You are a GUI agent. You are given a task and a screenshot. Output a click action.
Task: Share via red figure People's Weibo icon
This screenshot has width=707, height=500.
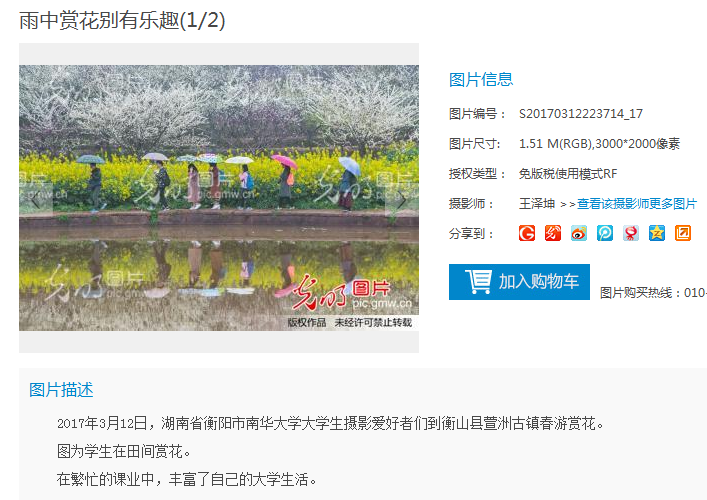631,233
